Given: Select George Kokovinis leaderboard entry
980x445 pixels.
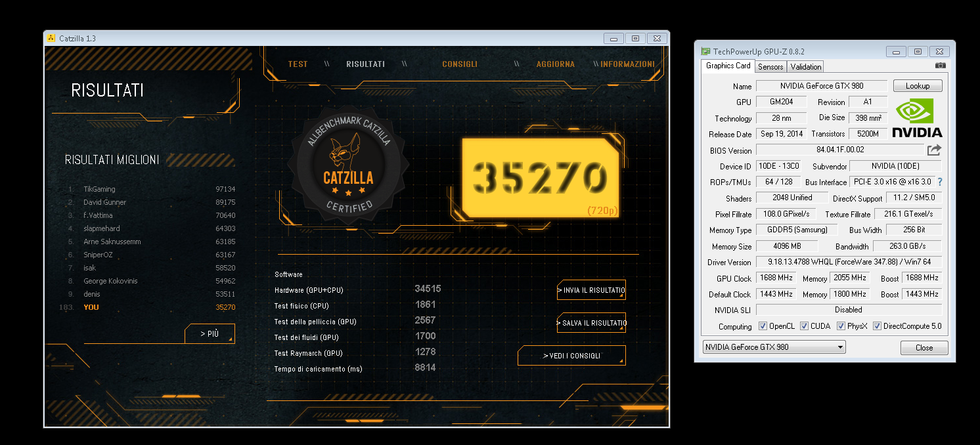Looking at the screenshot, I should (x=151, y=281).
